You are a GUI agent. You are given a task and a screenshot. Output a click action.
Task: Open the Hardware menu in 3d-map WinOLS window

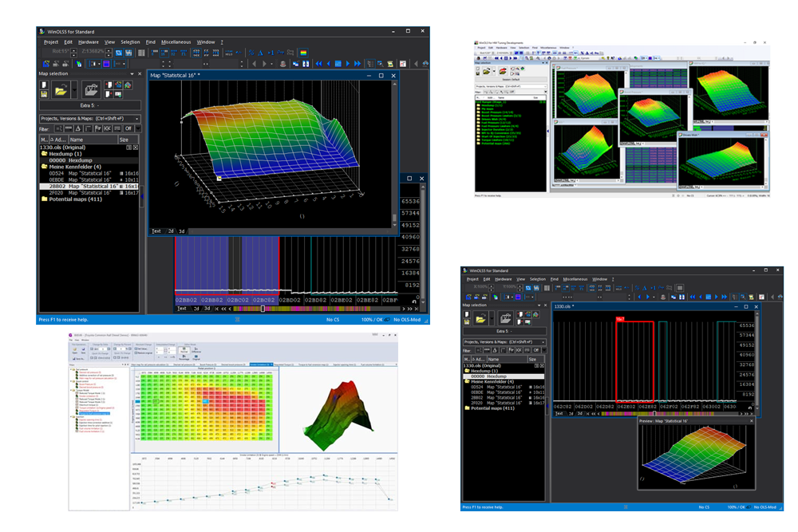point(89,41)
